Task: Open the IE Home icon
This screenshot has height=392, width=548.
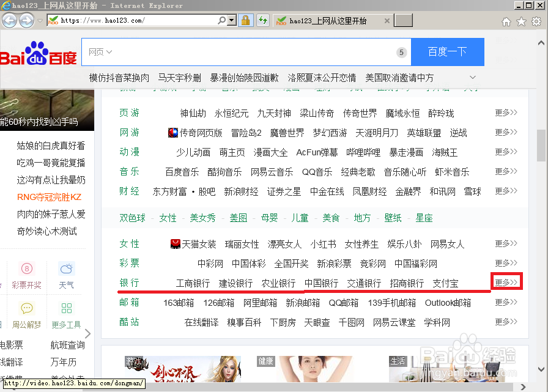Action: (x=506, y=21)
